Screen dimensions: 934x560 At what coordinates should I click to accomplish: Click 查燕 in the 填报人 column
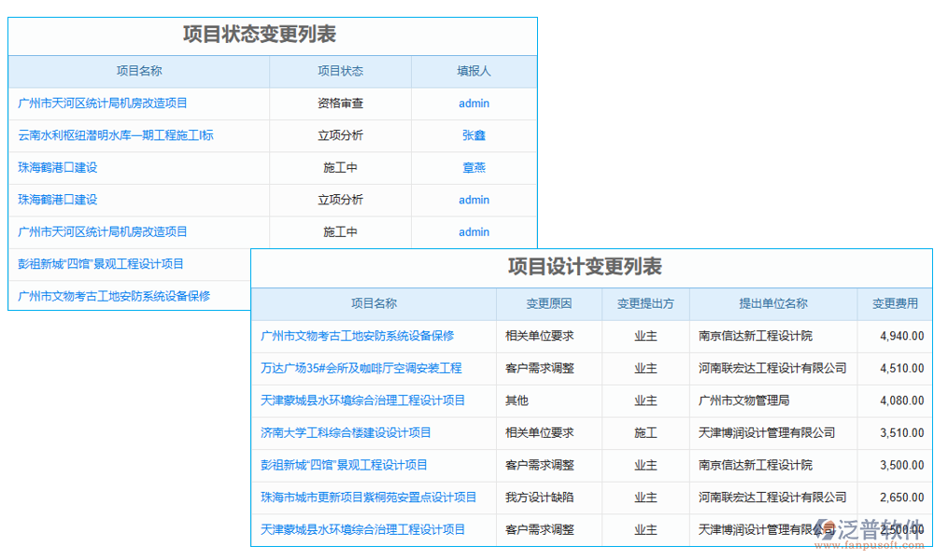(x=474, y=168)
